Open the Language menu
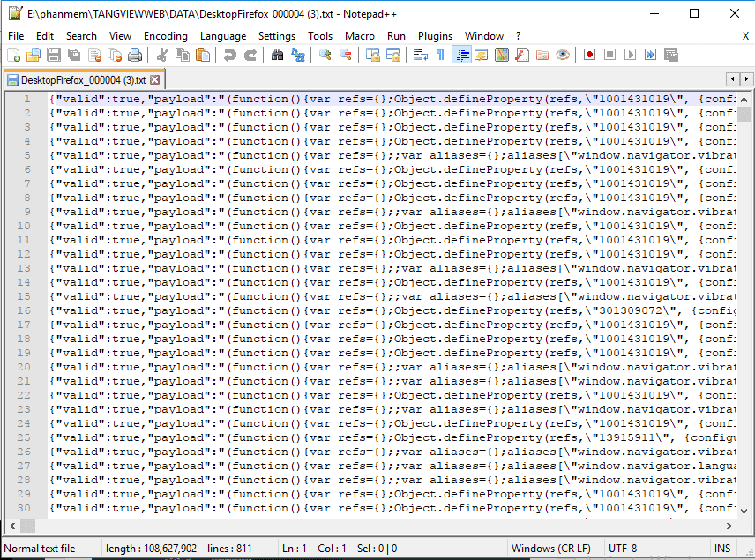This screenshot has width=755, height=560. coord(223,36)
